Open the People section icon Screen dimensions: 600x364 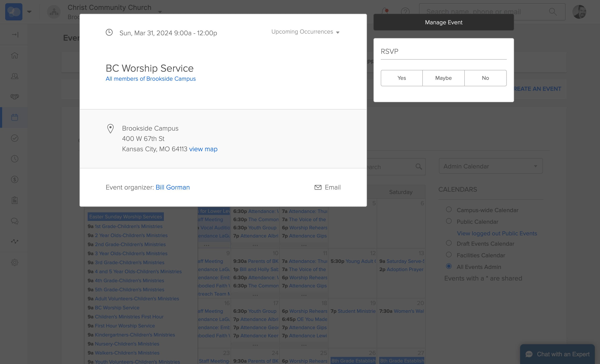(15, 76)
